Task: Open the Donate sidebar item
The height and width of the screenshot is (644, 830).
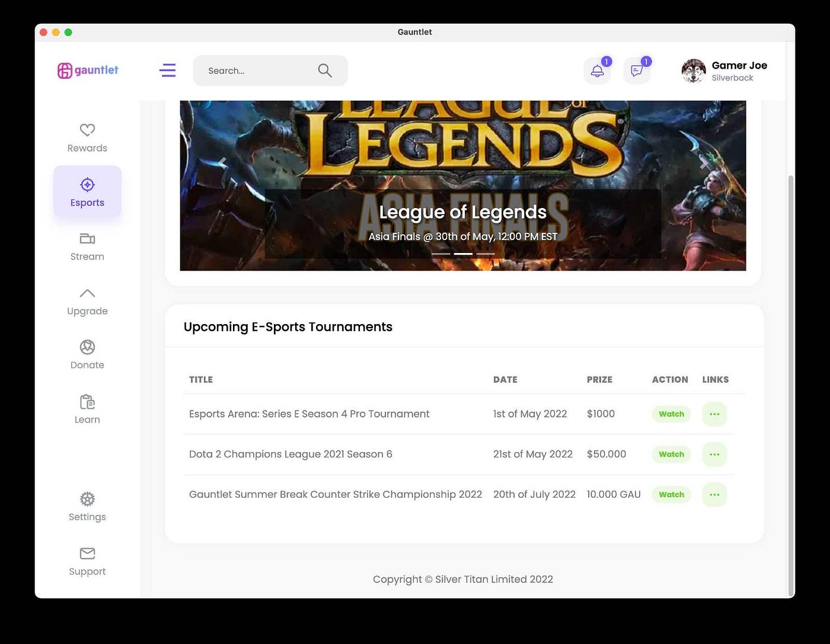Action: (87, 355)
